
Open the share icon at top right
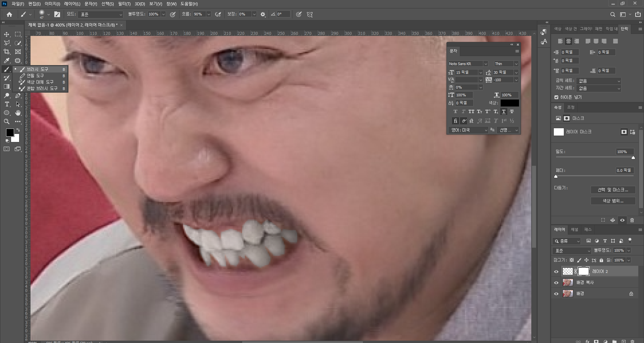pos(638,14)
